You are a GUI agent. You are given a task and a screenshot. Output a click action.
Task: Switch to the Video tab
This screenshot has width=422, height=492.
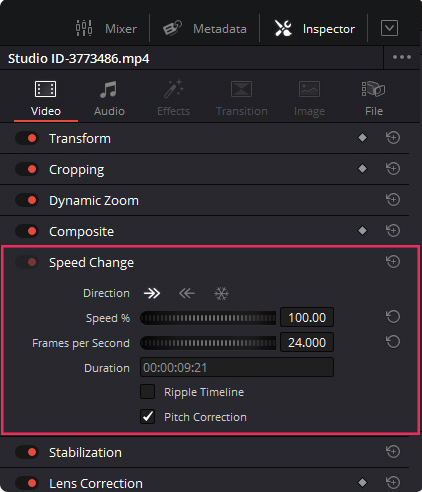(x=46, y=98)
